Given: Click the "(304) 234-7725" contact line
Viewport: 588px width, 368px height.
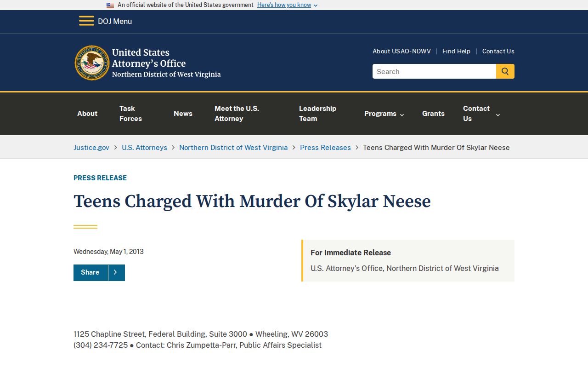Looking at the screenshot, I should (x=198, y=345).
